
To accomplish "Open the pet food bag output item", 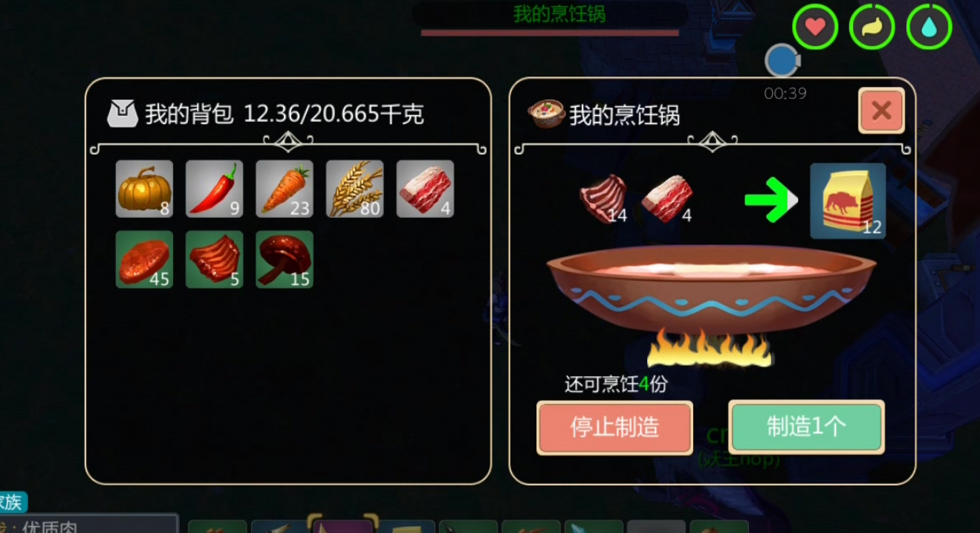I will (848, 201).
